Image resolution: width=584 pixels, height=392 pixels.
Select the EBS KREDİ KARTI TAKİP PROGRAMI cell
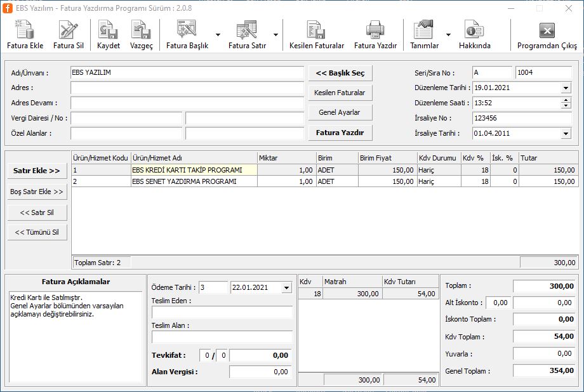click(194, 170)
